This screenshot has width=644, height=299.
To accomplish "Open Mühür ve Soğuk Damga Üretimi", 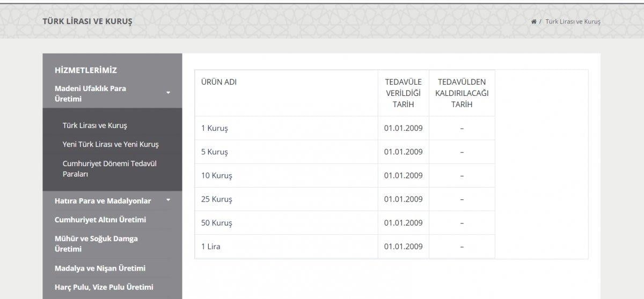I will (x=96, y=244).
